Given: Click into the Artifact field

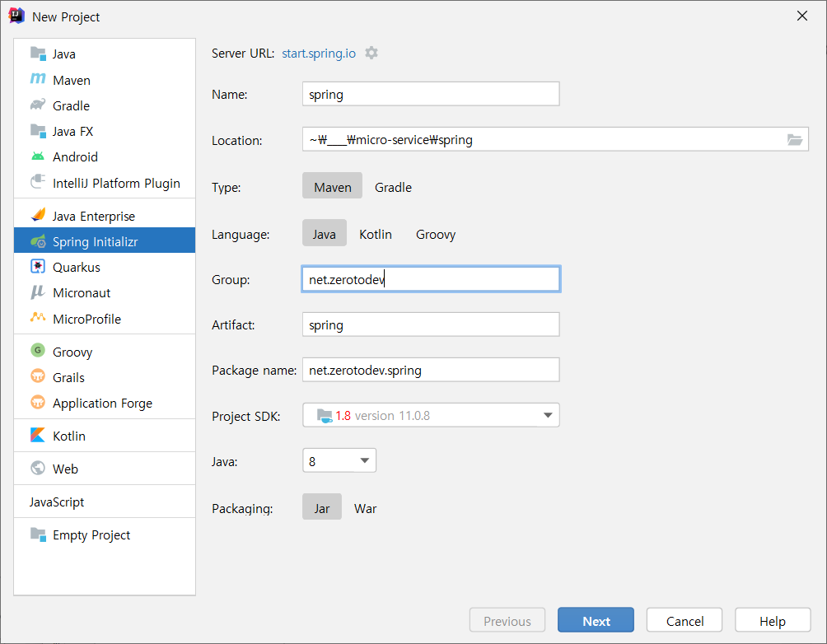Looking at the screenshot, I should click(x=431, y=324).
